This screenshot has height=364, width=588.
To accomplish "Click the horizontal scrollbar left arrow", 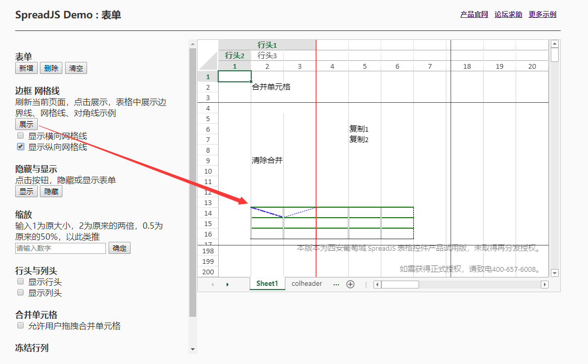I will pyautogui.click(x=378, y=284).
